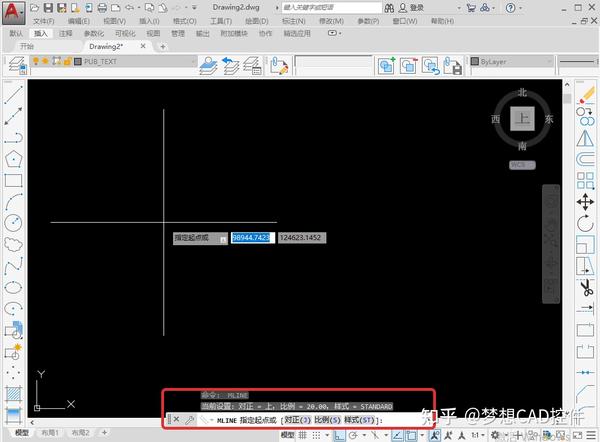Toggle object snap square icon
The height and width of the screenshot is (442, 600).
(411, 435)
